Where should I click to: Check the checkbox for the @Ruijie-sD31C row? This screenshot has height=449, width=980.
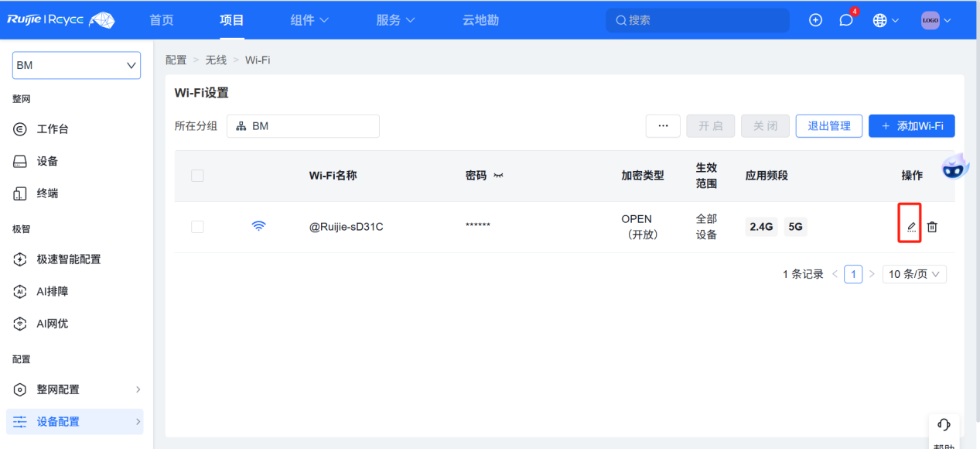[x=197, y=226]
